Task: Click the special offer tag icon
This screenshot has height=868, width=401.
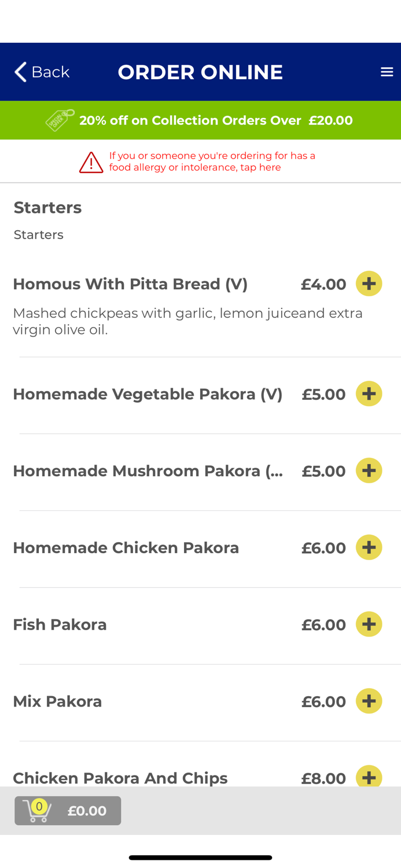Action: [60, 120]
